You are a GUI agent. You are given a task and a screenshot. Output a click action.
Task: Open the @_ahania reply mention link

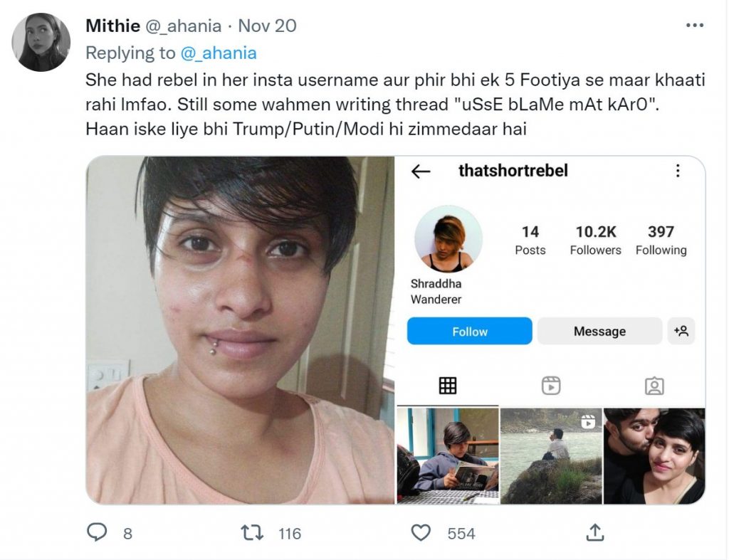pyautogui.click(x=218, y=53)
